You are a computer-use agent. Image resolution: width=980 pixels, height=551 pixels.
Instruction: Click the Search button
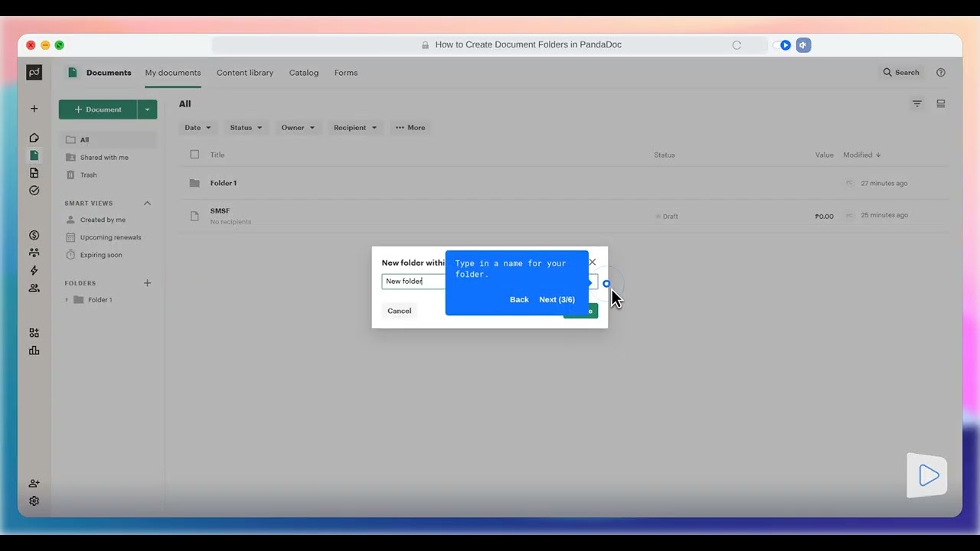click(901, 73)
